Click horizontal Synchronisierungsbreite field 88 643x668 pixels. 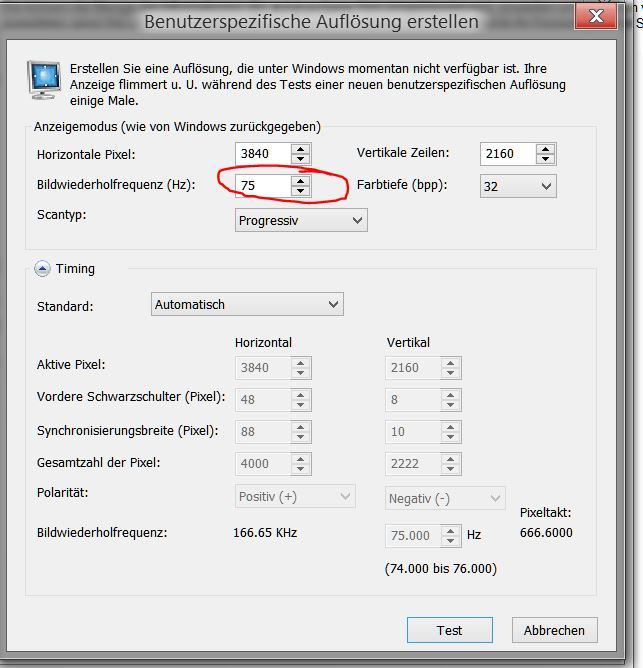(x=263, y=432)
